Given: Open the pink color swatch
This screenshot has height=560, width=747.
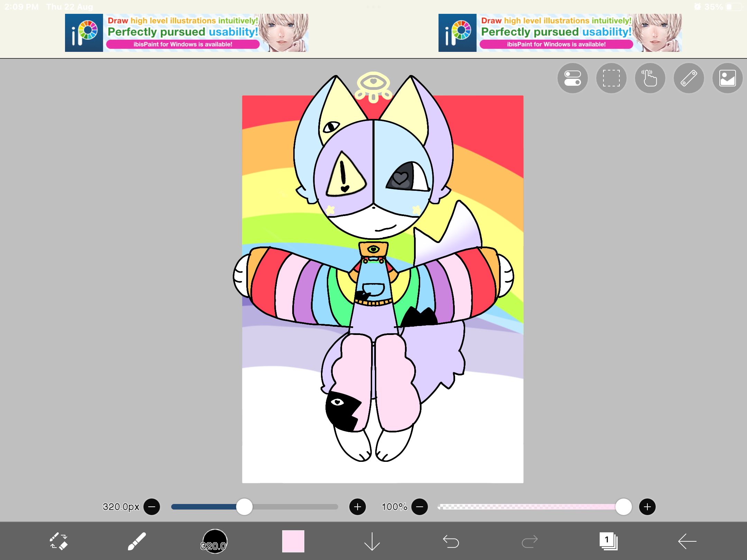Looking at the screenshot, I should pos(293,541).
